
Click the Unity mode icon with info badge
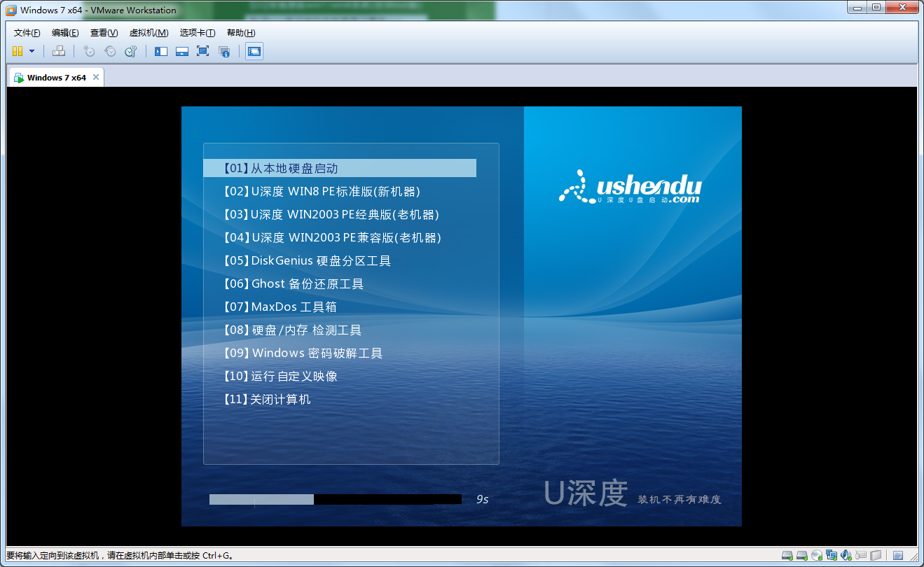pyautogui.click(x=224, y=51)
